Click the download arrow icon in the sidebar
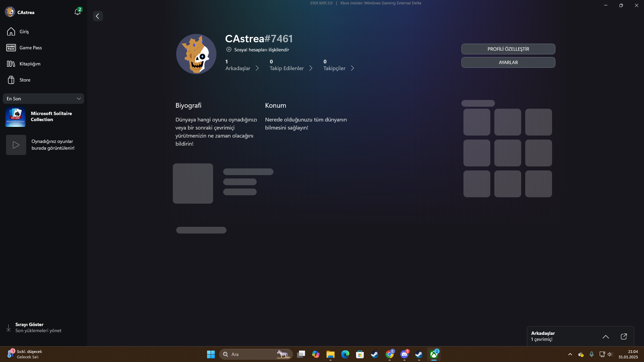 point(9,328)
